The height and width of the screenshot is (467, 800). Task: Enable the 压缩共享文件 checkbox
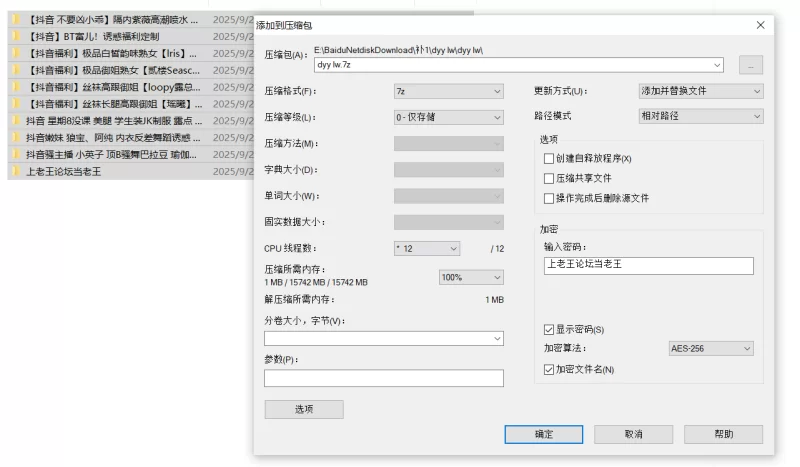tap(549, 179)
